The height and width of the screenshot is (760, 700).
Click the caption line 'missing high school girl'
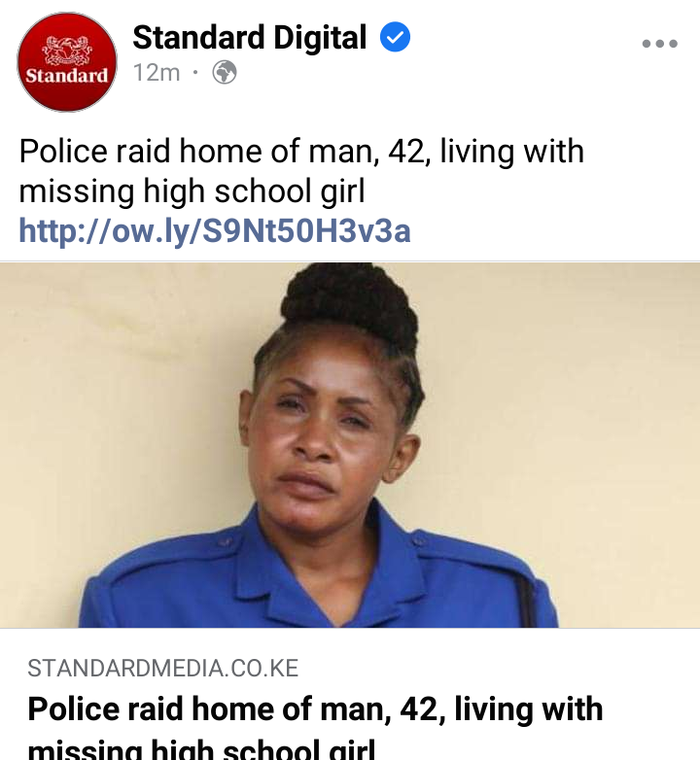click(x=192, y=190)
